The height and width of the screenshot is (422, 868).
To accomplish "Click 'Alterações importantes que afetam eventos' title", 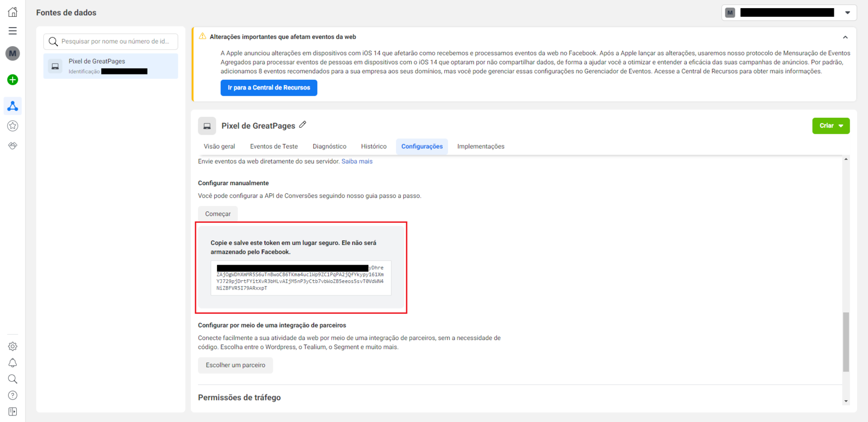I will pos(283,37).
